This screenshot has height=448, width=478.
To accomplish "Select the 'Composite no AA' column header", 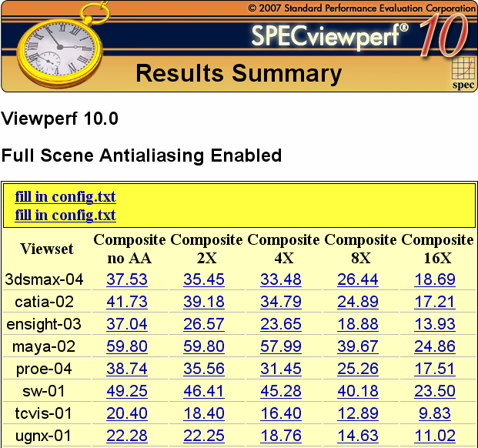I will [x=129, y=249].
